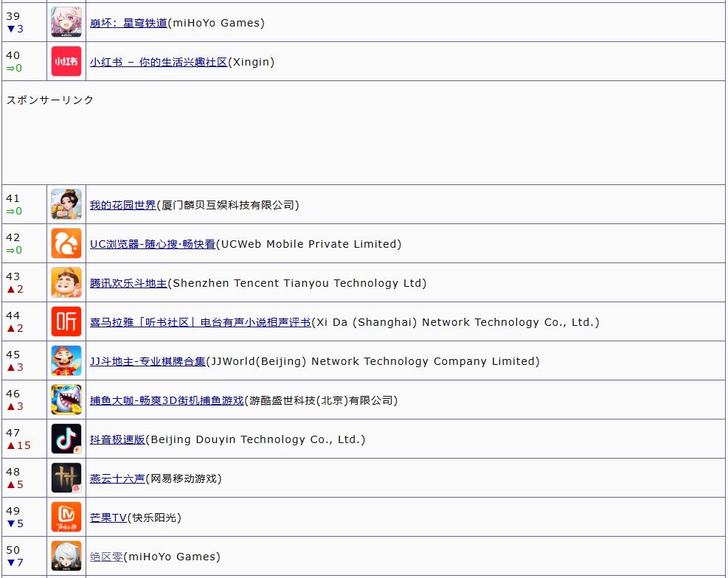This screenshot has width=728, height=578.
Task: Click the rank 49 cell
Action: click(x=24, y=517)
